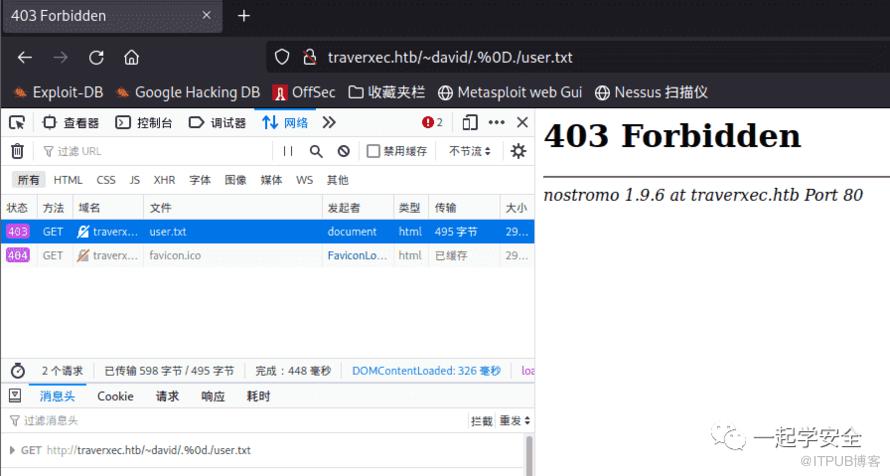Switch to the 控制台 console tab
This screenshot has height=476, width=890.
pyautogui.click(x=144, y=123)
